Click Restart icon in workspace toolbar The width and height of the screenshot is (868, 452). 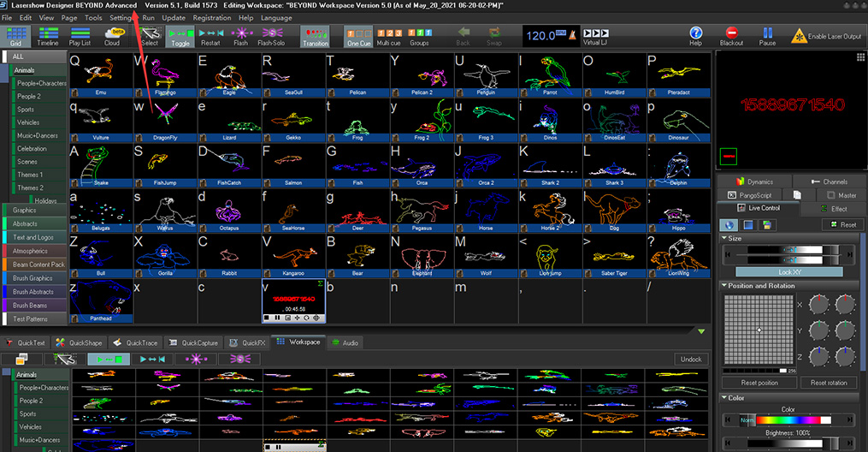[152, 359]
